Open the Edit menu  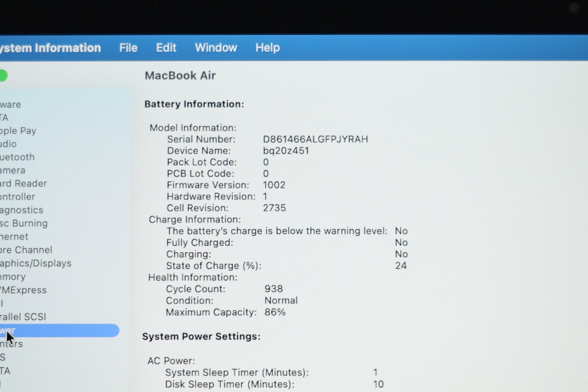166,48
